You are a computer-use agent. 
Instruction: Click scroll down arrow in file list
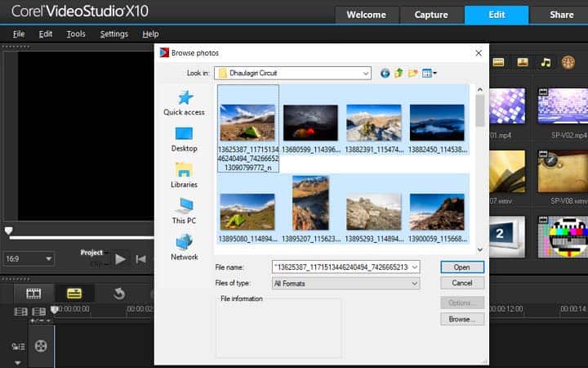tap(480, 249)
